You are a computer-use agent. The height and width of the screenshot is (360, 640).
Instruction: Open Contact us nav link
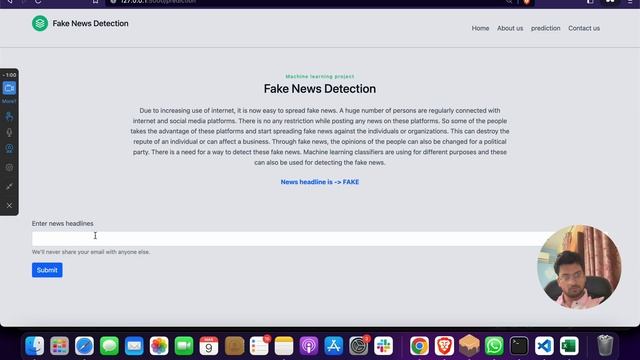pyautogui.click(x=584, y=28)
